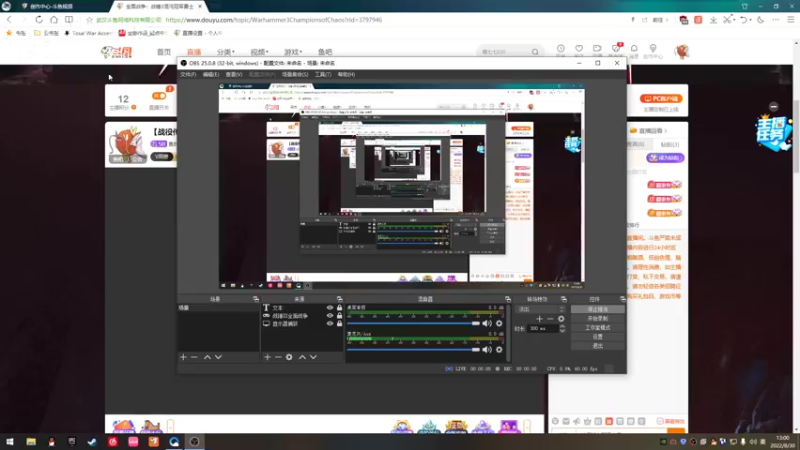This screenshot has height=450, width=800.
Task: Expand the Douyu games nav dropdown
Action: click(x=293, y=52)
